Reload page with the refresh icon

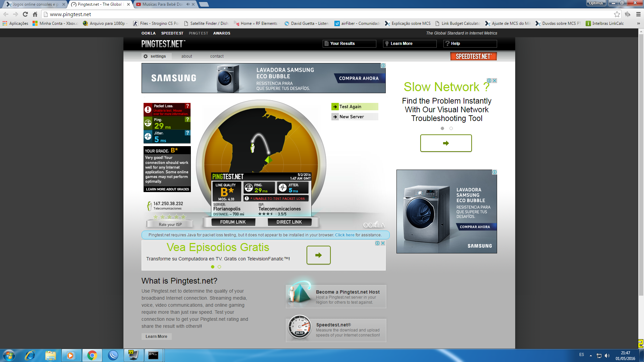[x=25, y=14]
